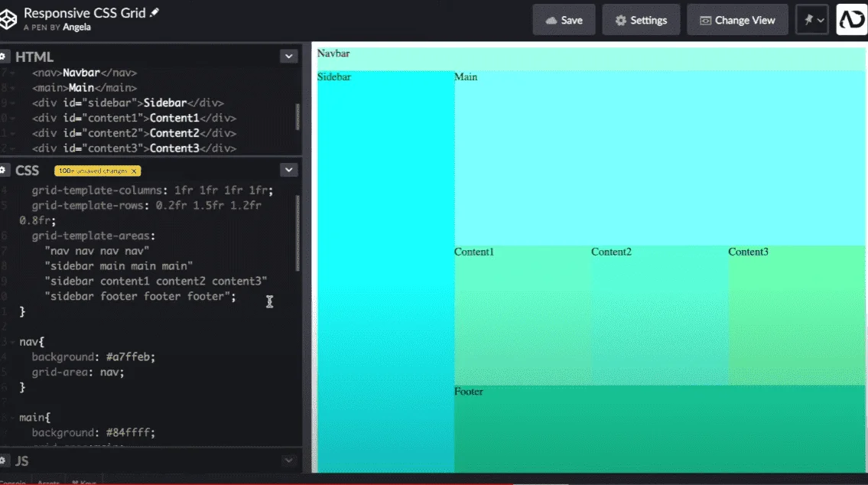
Task: Click the HTML editor vertical scrollbar
Action: pyautogui.click(x=297, y=116)
